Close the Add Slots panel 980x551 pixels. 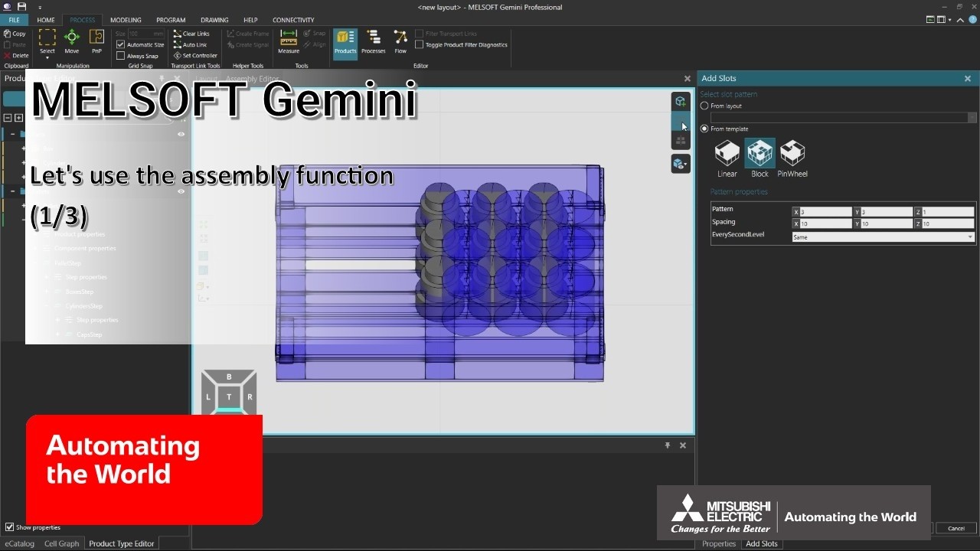pos(967,78)
